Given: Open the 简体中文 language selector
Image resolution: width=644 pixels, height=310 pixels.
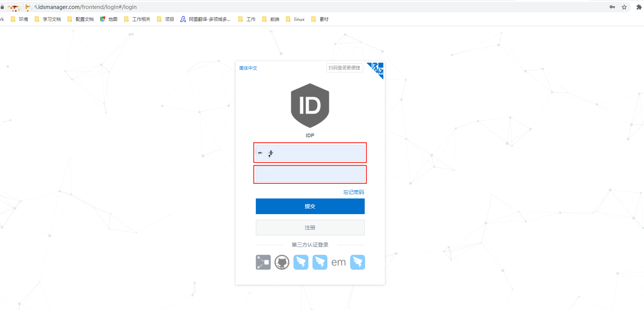Looking at the screenshot, I should point(248,68).
